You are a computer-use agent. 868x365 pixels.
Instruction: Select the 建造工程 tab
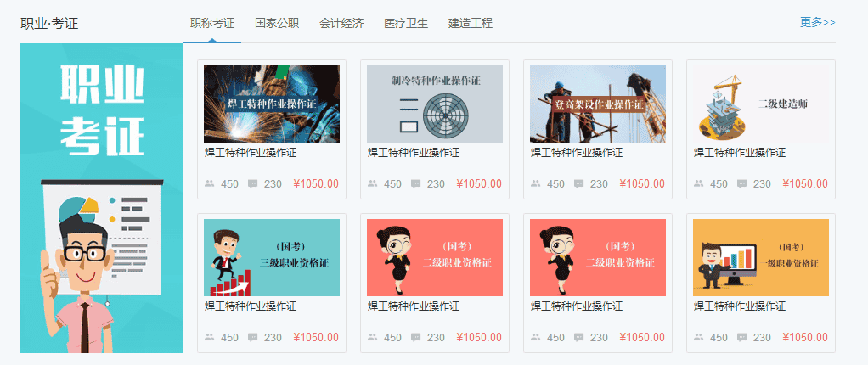click(471, 23)
